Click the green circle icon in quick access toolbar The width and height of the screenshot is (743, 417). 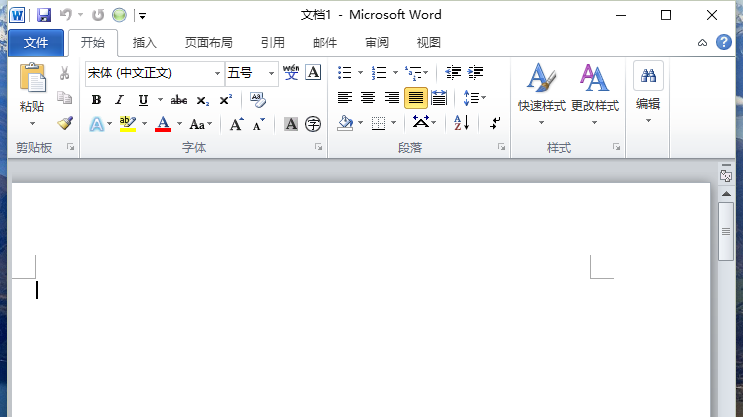click(x=119, y=15)
